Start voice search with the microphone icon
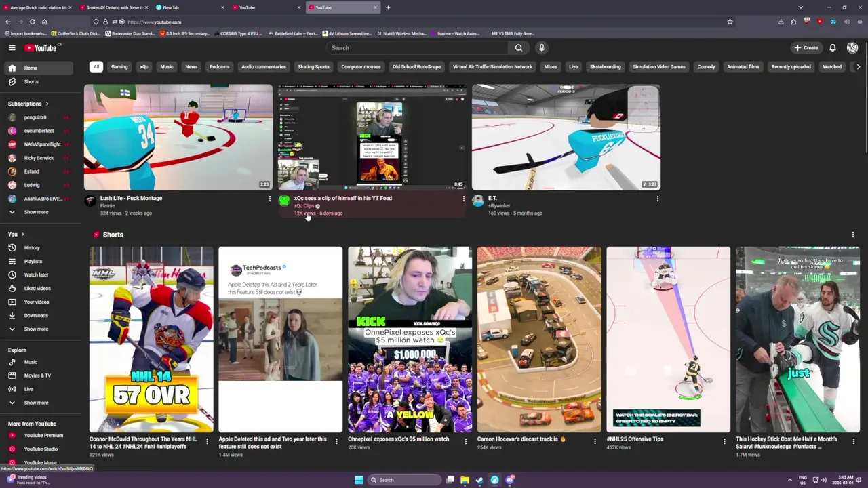 541,47
